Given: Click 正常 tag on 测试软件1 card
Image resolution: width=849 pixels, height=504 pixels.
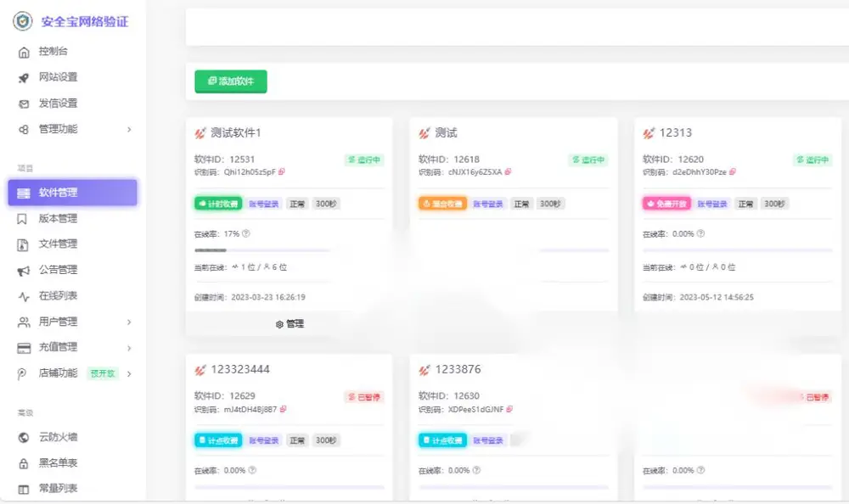Looking at the screenshot, I should pos(296,204).
